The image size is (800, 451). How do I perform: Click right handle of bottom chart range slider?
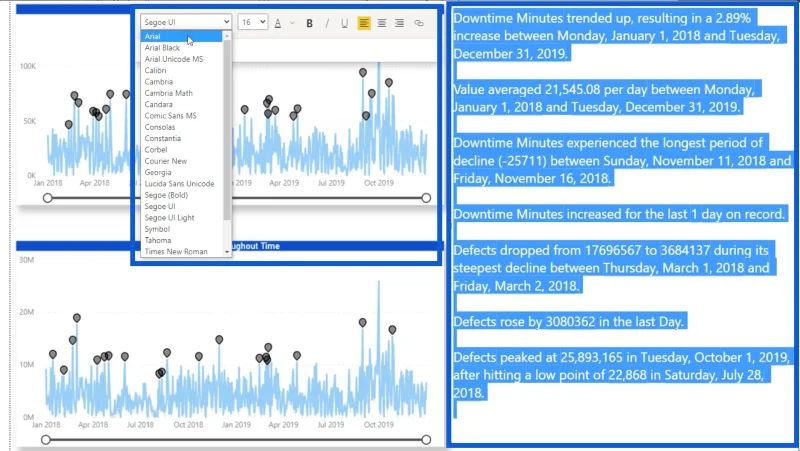(x=426, y=440)
